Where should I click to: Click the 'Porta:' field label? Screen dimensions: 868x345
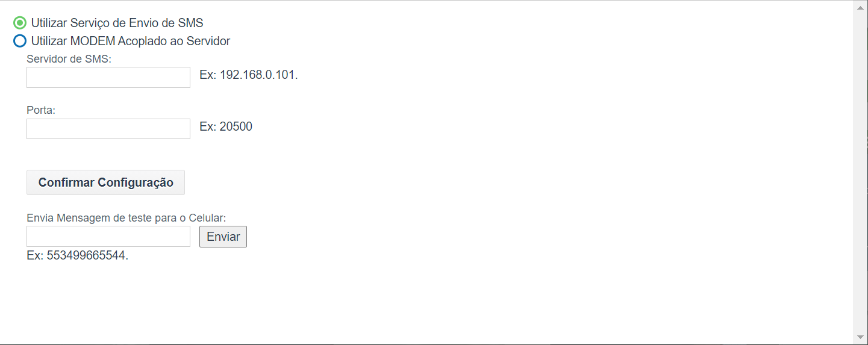pos(41,111)
